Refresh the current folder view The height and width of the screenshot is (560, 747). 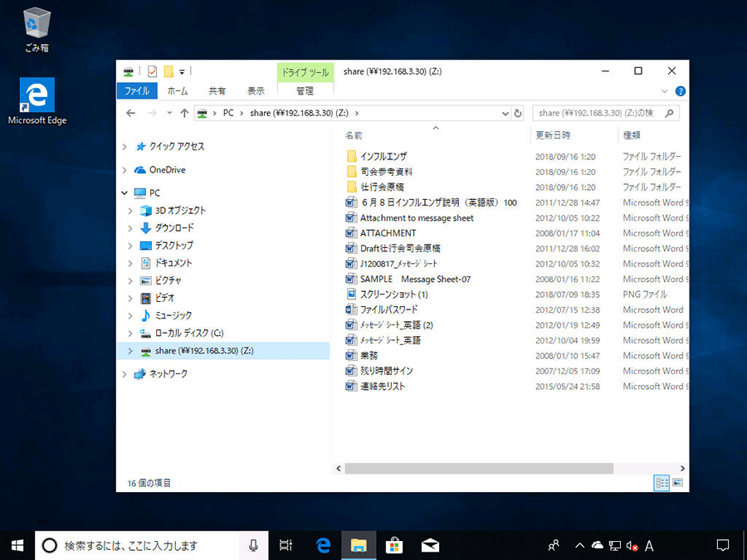coord(518,113)
